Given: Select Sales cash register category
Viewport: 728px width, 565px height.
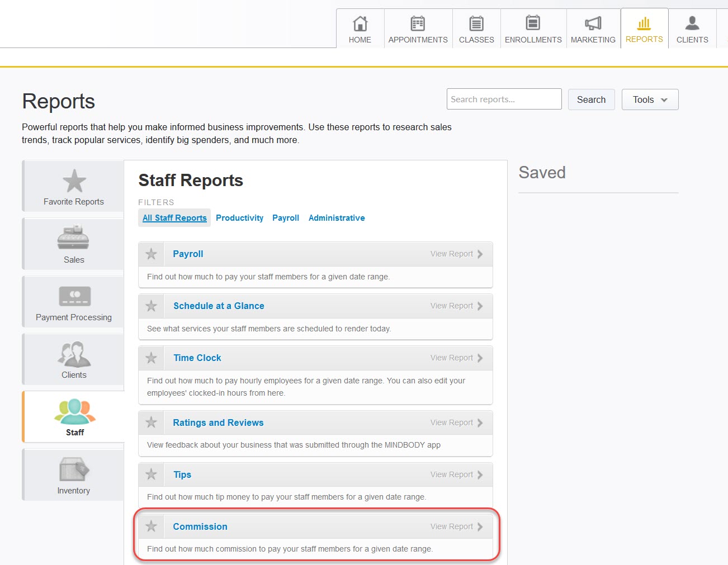Looking at the screenshot, I should tap(73, 244).
